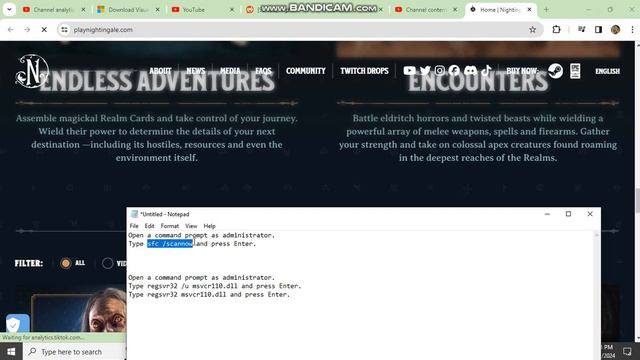Open the Facebook icon in site header
Screen dimensions: 640x360
click(454, 71)
